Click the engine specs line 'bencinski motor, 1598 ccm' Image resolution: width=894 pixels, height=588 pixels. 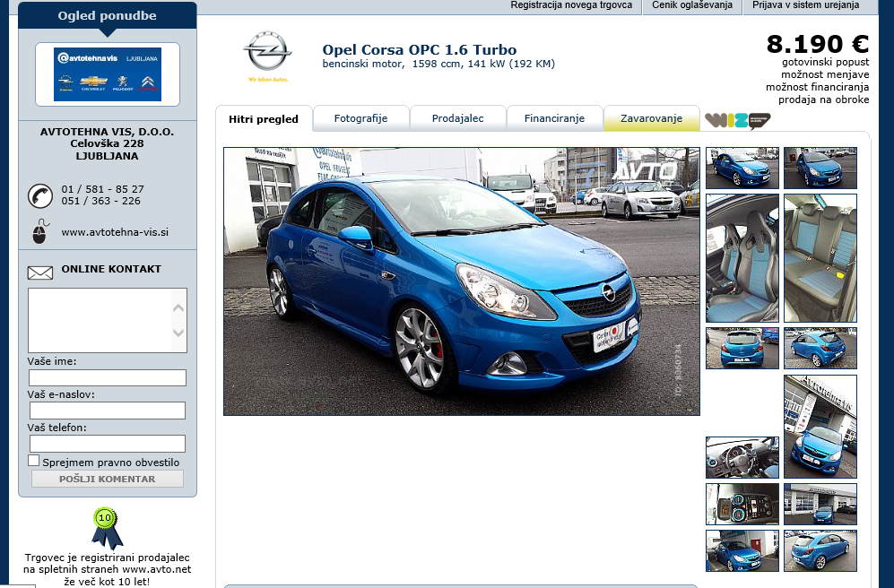438,64
